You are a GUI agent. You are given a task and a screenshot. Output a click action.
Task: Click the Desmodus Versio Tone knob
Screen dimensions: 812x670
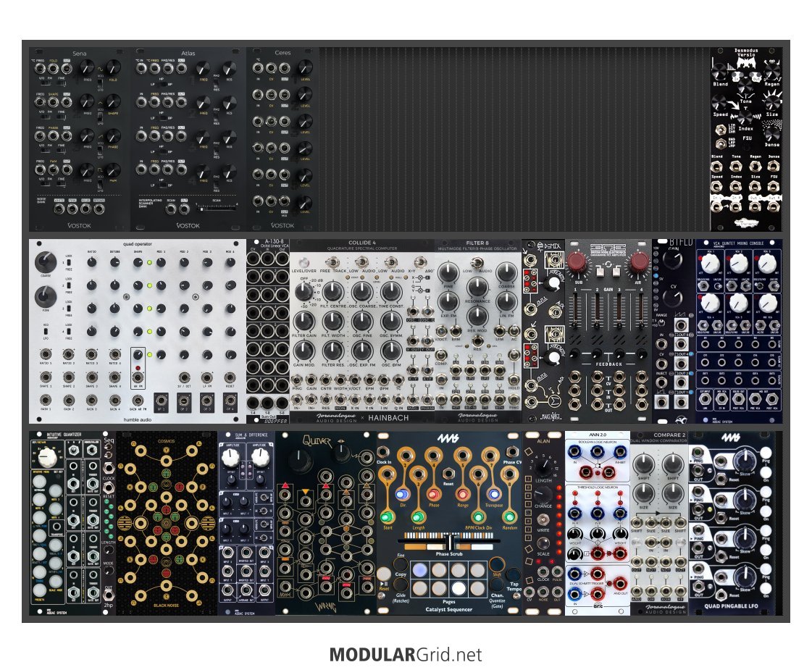tap(745, 85)
